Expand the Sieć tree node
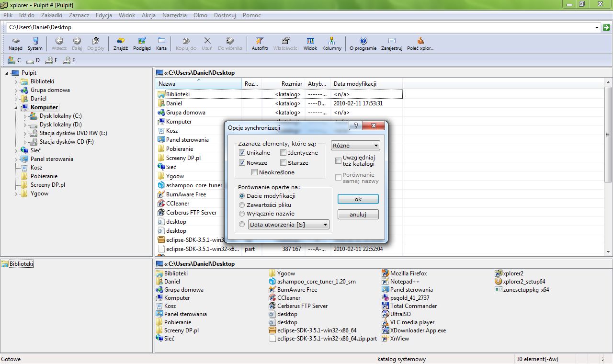Viewport: 613px width, 364px height. (16, 150)
